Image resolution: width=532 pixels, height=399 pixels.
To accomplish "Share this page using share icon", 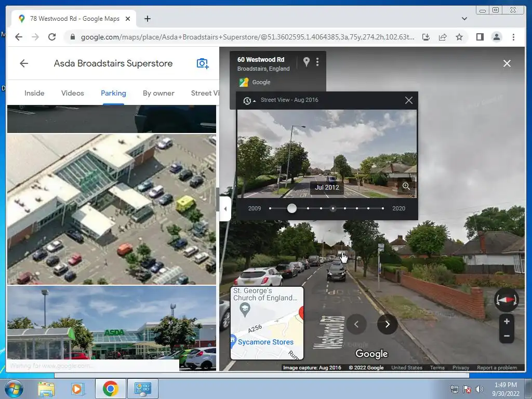I will 443,37.
